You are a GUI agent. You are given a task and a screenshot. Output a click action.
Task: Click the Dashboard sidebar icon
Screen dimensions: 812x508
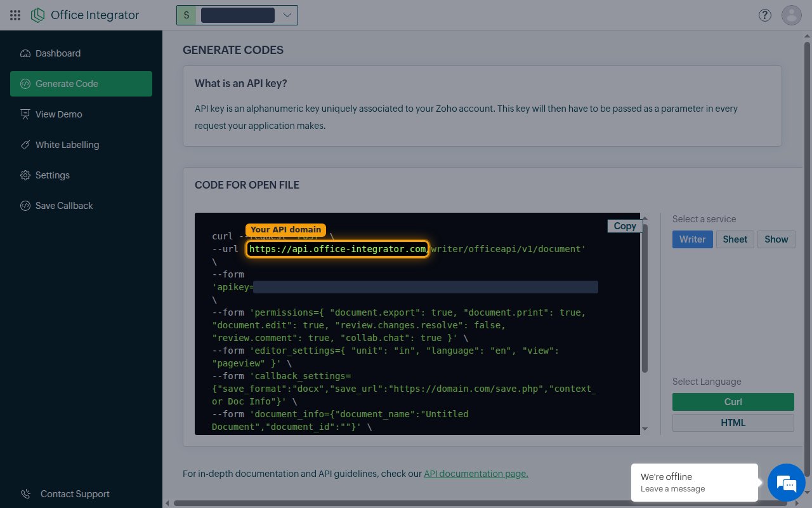click(25, 53)
